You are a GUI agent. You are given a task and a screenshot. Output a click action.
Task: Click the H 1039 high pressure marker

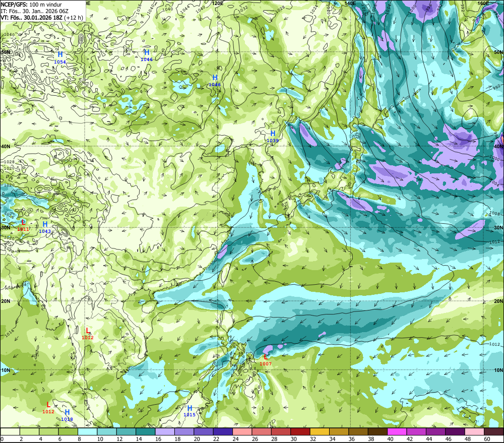point(273,136)
